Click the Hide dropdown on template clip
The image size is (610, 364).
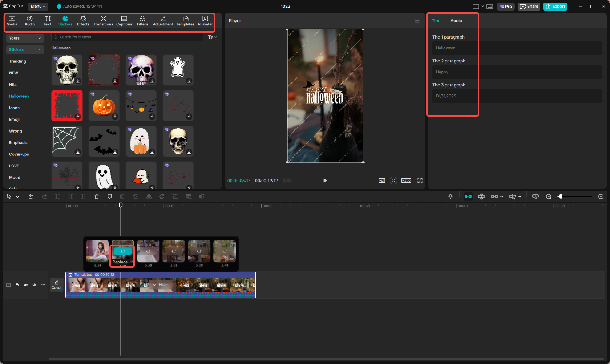coord(160,285)
